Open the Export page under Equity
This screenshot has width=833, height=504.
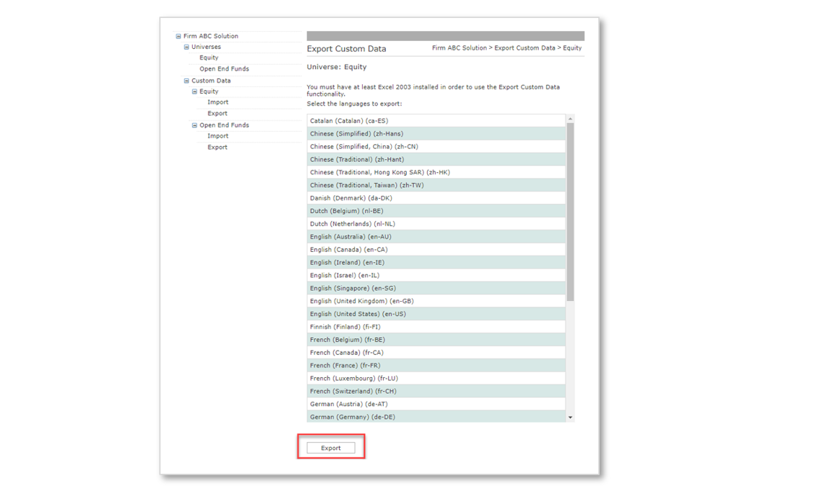217,113
